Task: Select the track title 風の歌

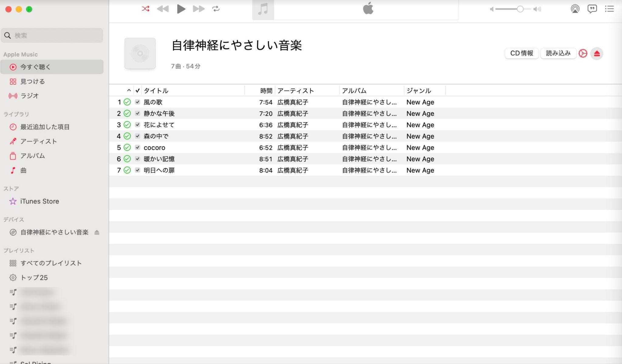Action: click(x=153, y=102)
